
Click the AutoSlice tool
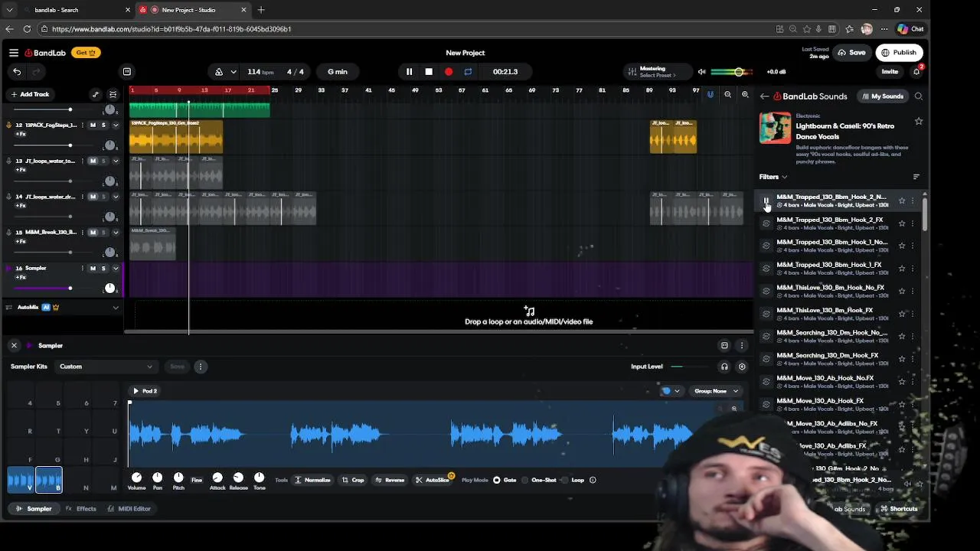(x=433, y=480)
